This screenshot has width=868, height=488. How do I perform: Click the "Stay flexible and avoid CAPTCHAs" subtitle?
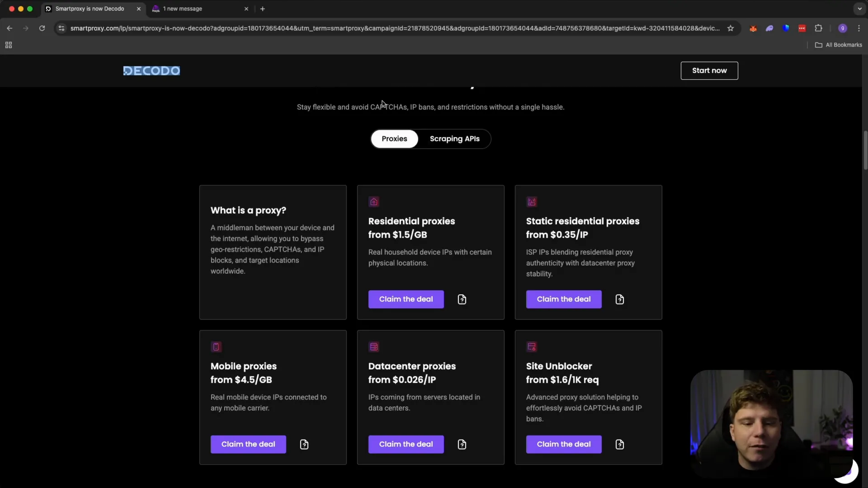click(430, 107)
